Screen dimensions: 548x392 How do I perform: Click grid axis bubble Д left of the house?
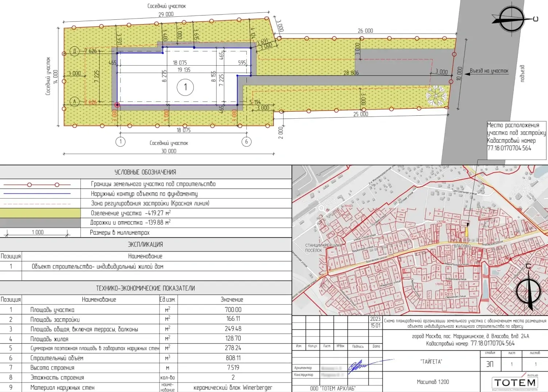(x=74, y=51)
